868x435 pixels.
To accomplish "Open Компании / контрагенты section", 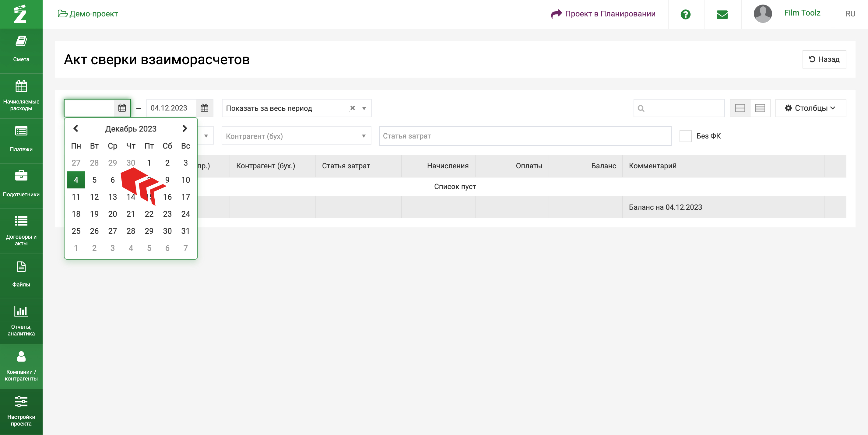I will pos(21,366).
